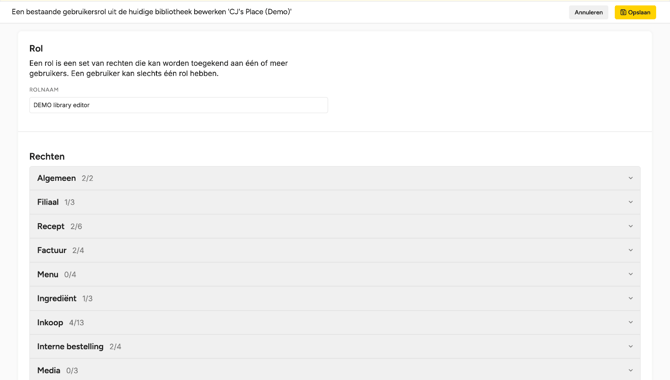Viewport: 670px width, 380px height.
Task: Open the Recept rights section
Action: coord(335,226)
